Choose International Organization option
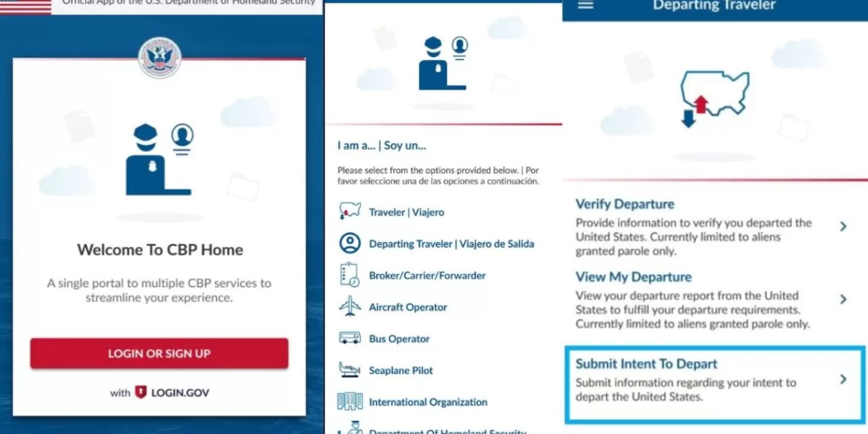Image resolution: width=868 pixels, height=434 pixels. pos(428,402)
